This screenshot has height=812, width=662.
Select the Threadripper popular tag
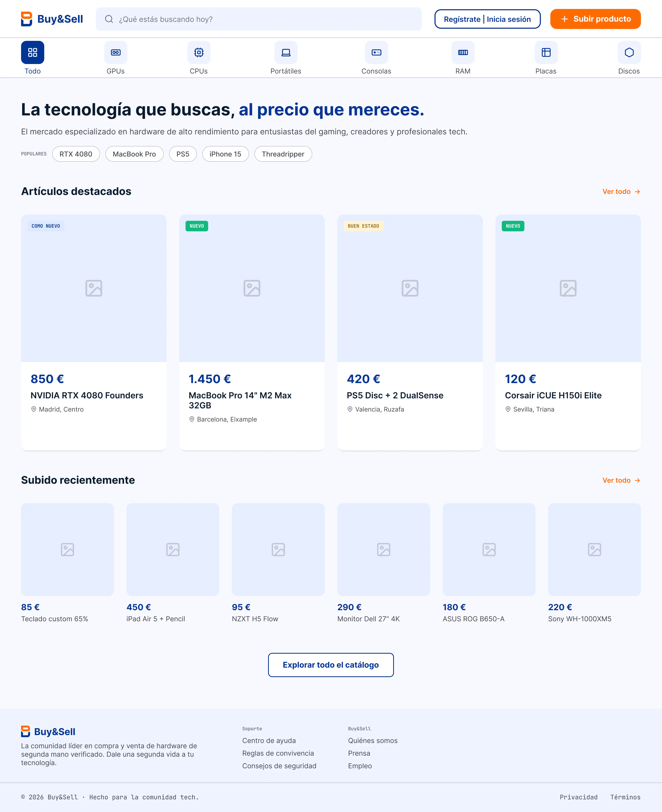[x=283, y=154]
